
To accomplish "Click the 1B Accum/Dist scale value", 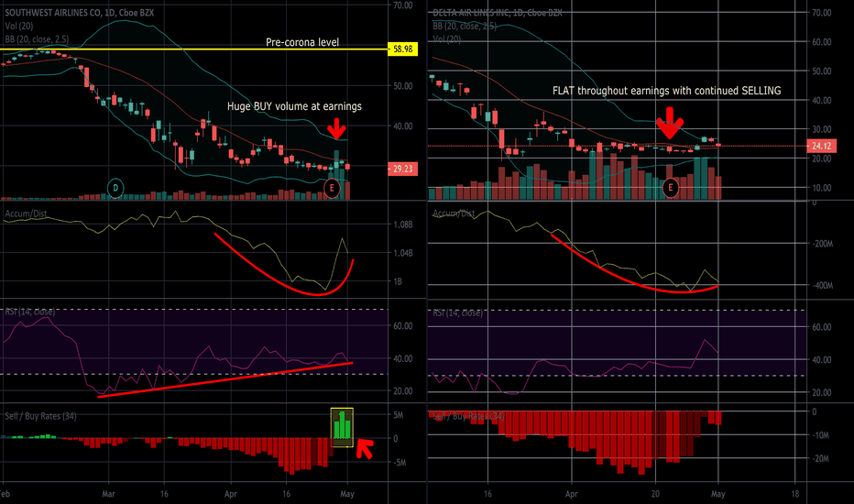I will 398,281.
